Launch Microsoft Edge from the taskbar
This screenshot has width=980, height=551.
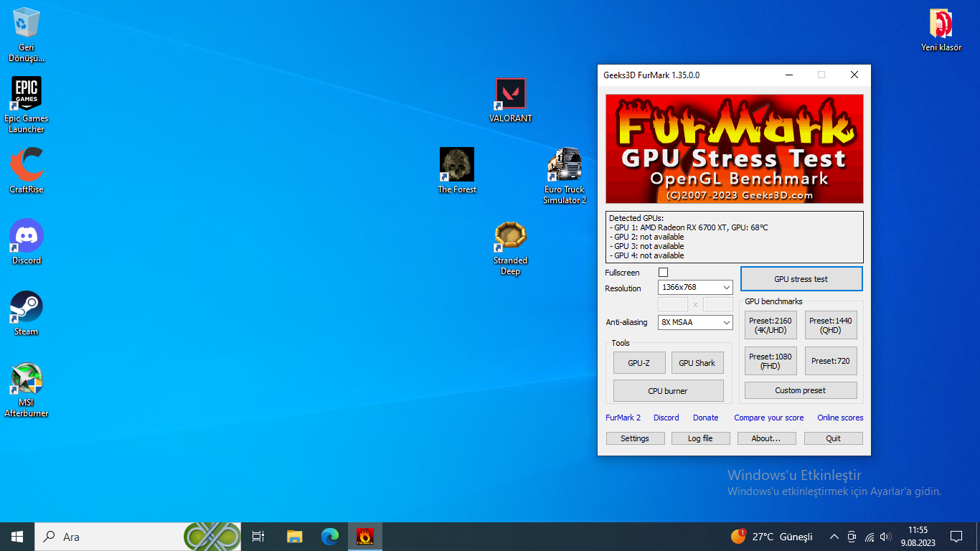[330, 537]
